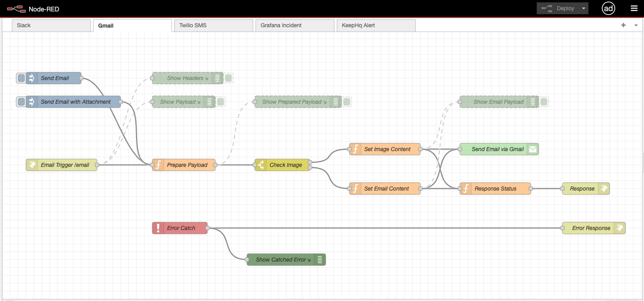The image size is (644, 301).
Task: Click the Response Status function icon
Action: pyautogui.click(x=466, y=189)
